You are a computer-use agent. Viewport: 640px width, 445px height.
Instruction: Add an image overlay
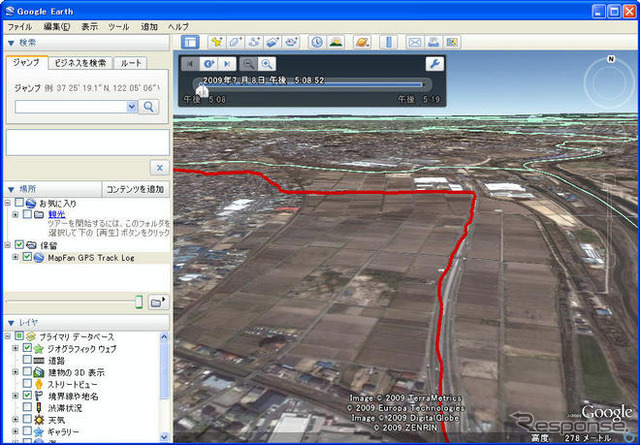tap(273, 42)
